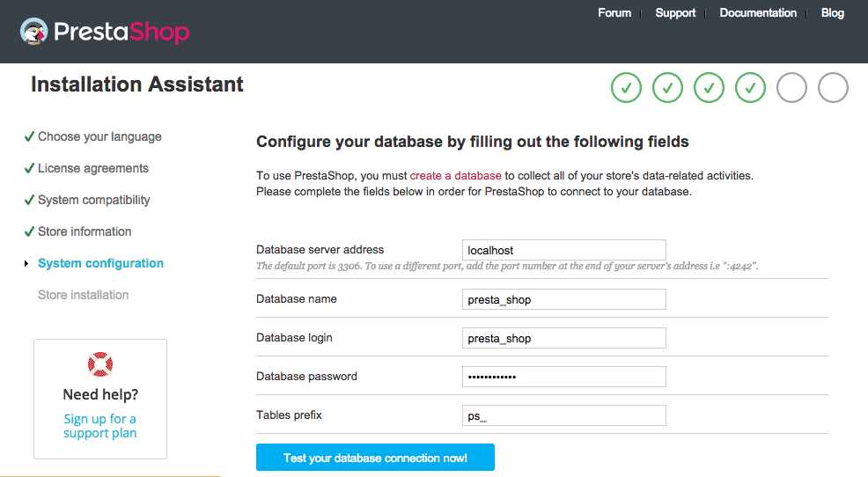Click 'Sign up for a support plan' link
Viewport: 868px width, 477px height.
(x=99, y=426)
